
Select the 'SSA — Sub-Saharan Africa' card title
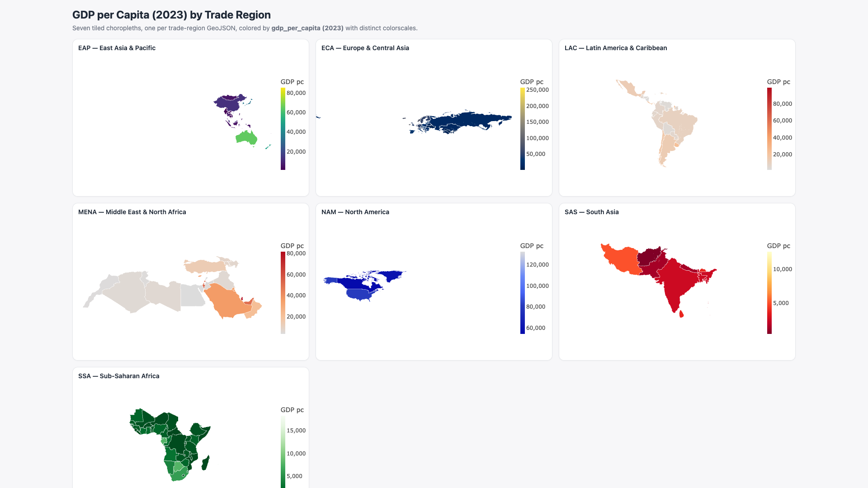(x=119, y=376)
